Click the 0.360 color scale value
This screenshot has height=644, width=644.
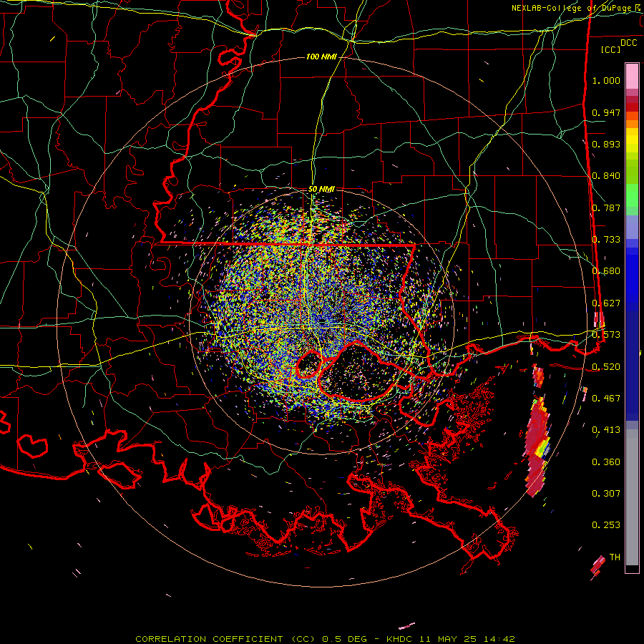point(606,462)
